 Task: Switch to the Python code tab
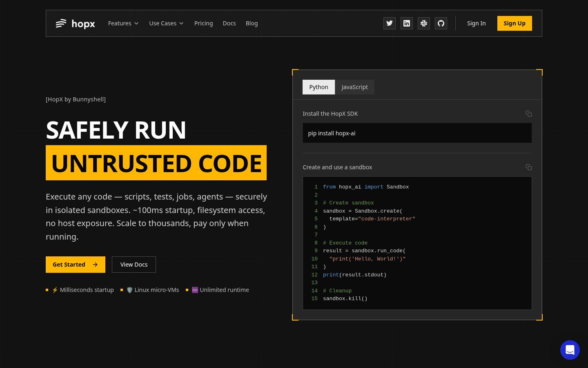pos(318,87)
